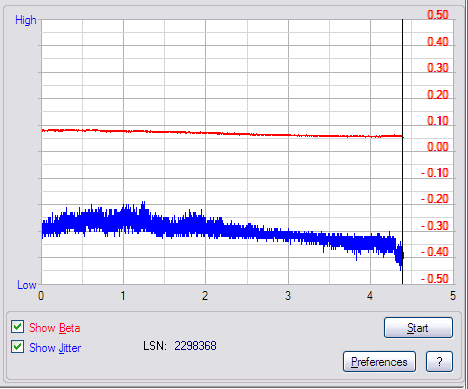Viewport: 468px width, 389px height.
Task: Click the 0 label on horizontal axis
Action: pos(41,296)
